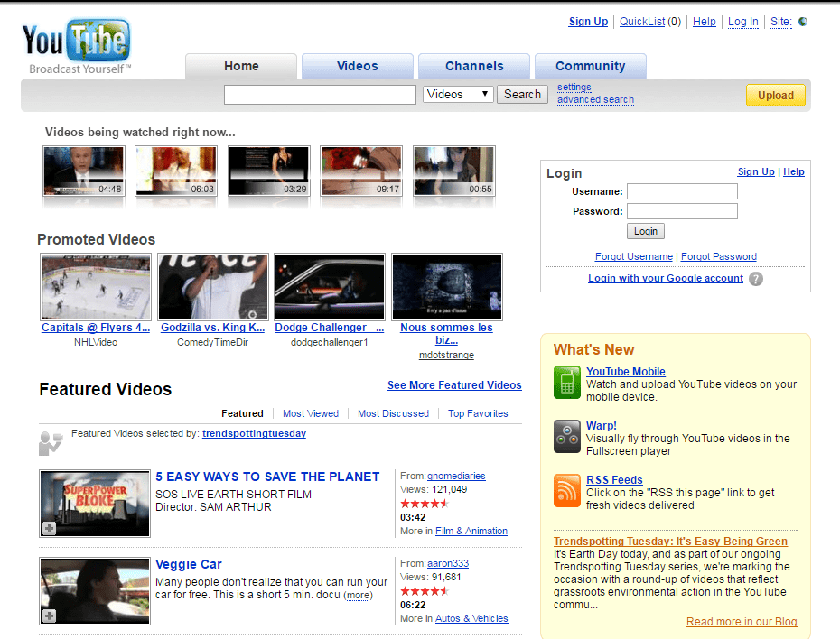Click the Site globe icon
Screen dimensions: 840x639
(802, 22)
